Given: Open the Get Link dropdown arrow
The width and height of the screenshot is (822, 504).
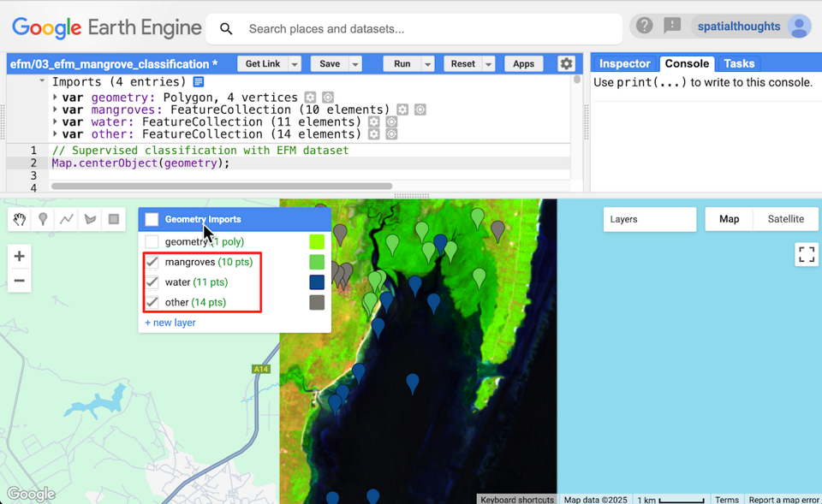Looking at the screenshot, I should pos(295,64).
